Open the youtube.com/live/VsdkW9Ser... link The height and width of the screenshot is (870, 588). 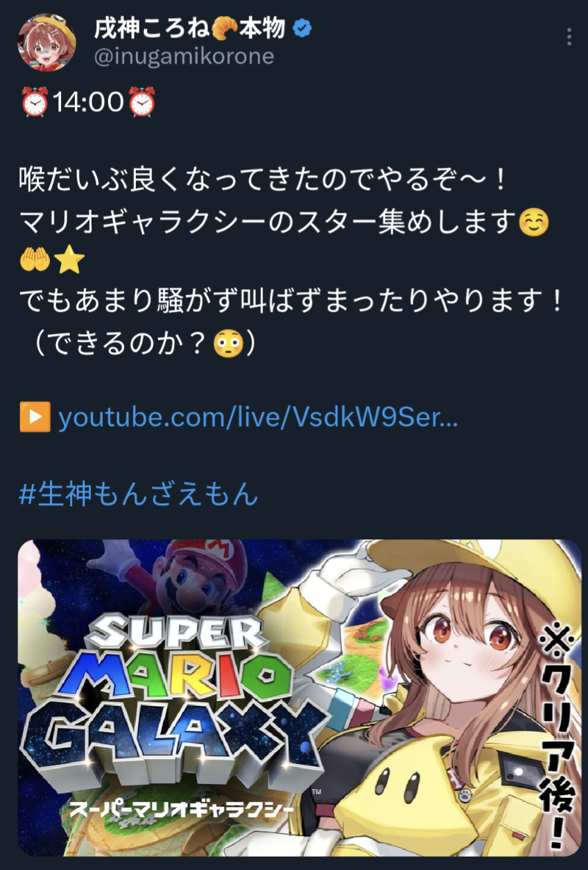[258, 419]
